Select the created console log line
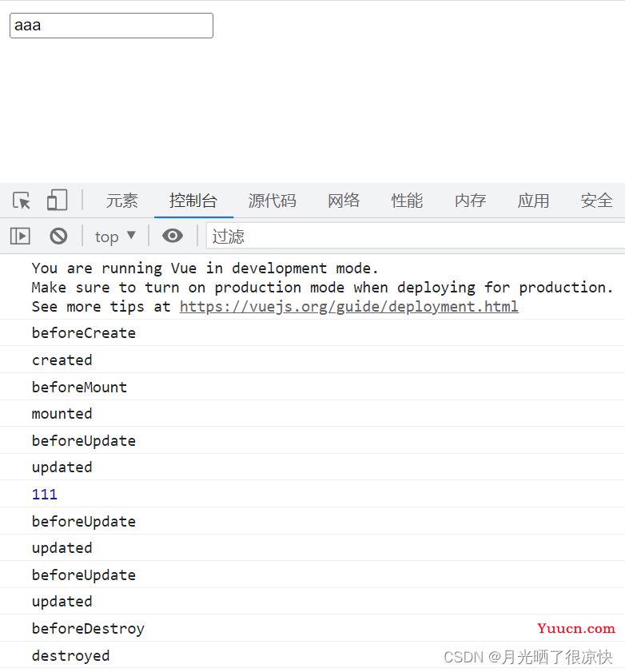The height and width of the screenshot is (672, 625). tap(312, 360)
